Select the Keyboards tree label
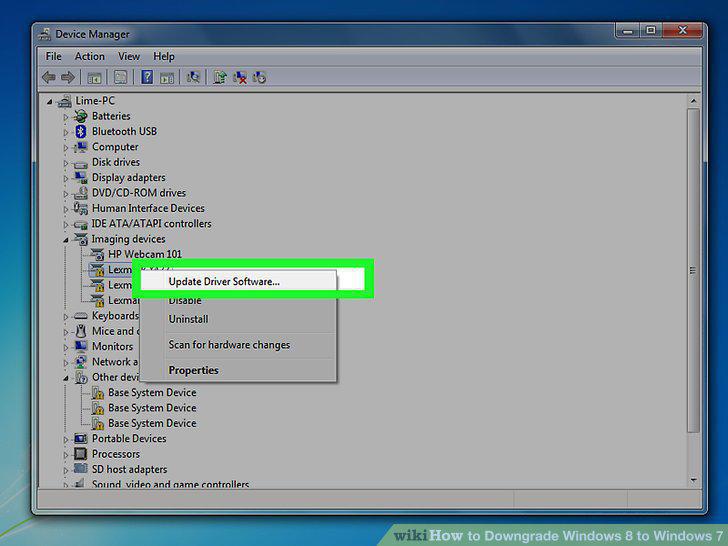Image resolution: width=728 pixels, height=546 pixels. [x=115, y=316]
